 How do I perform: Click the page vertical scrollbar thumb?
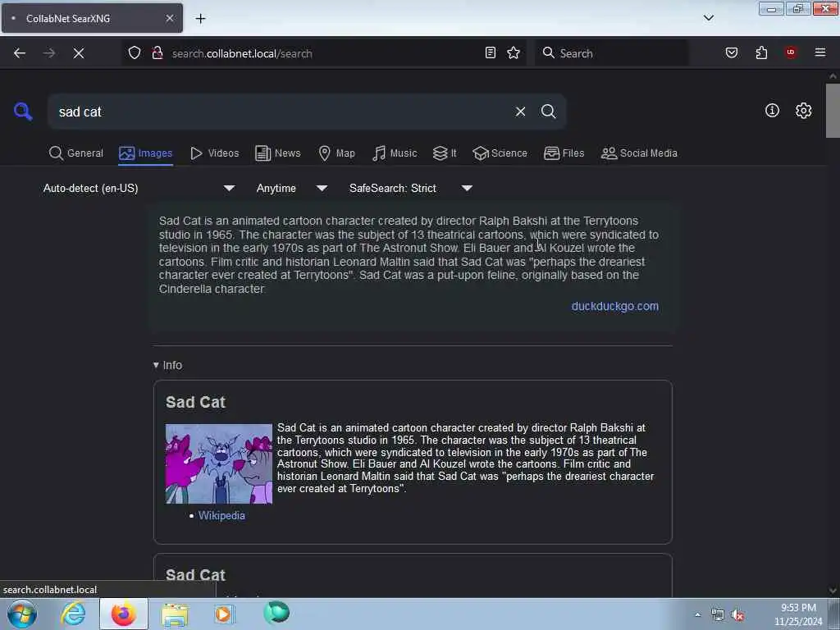click(833, 111)
